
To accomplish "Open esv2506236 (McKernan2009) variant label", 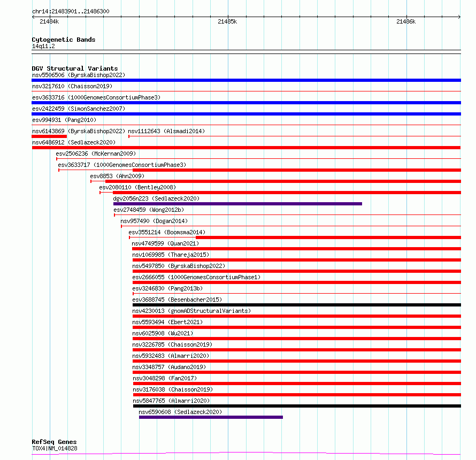I will point(96,154).
